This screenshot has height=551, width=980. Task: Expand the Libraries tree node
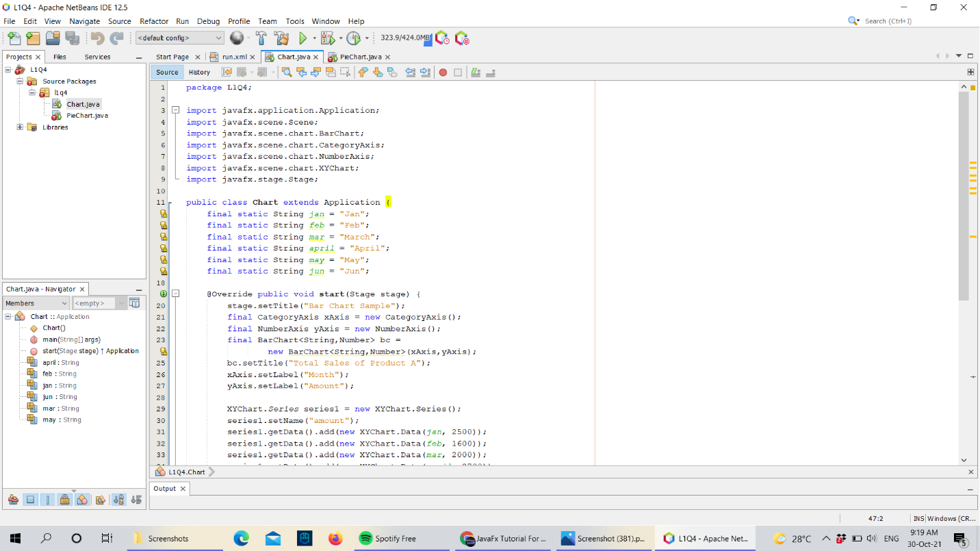click(21, 127)
